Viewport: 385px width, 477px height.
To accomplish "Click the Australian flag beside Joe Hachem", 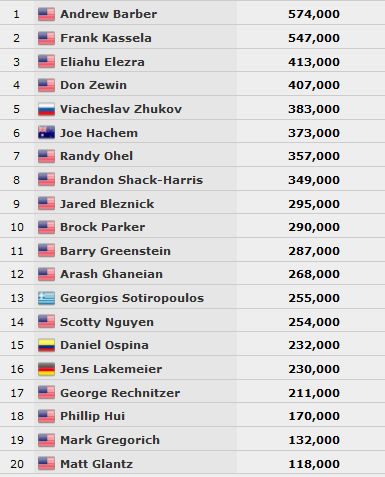I will tap(46, 133).
